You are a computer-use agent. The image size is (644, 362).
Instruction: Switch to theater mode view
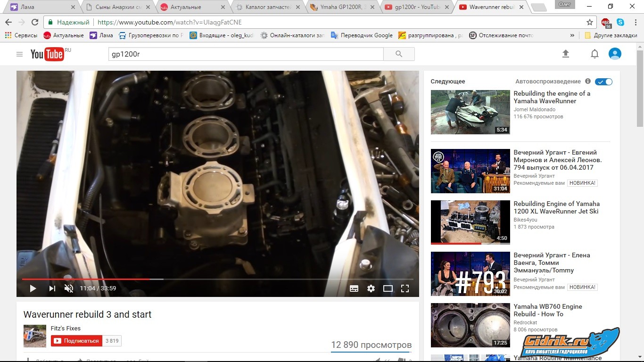pos(388,288)
